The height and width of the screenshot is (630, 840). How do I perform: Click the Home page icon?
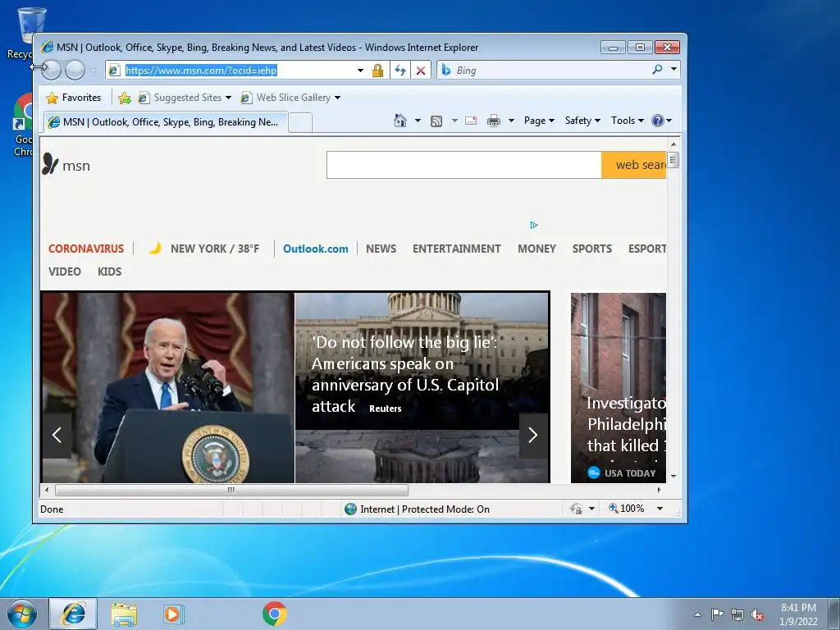tap(400, 121)
